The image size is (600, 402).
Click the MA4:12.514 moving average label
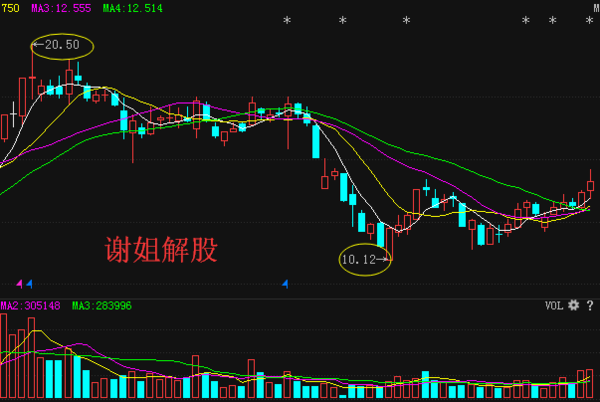(x=133, y=8)
